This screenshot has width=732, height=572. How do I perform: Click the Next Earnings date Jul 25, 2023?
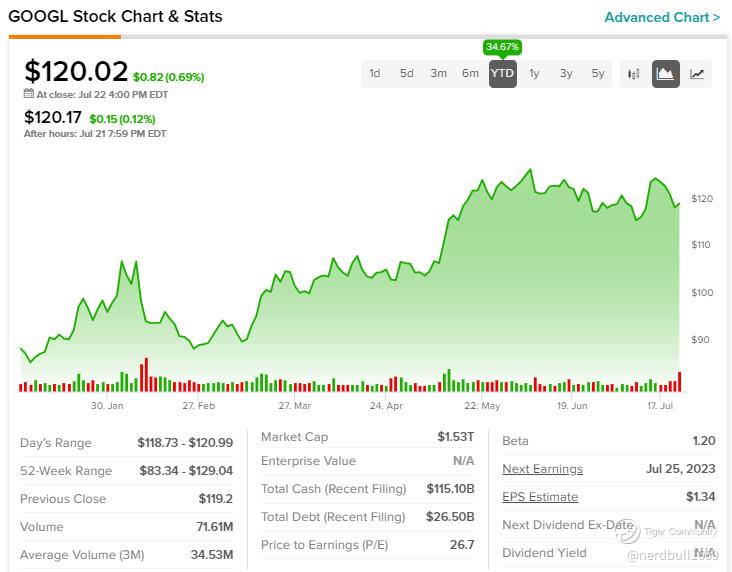pyautogui.click(x=681, y=469)
